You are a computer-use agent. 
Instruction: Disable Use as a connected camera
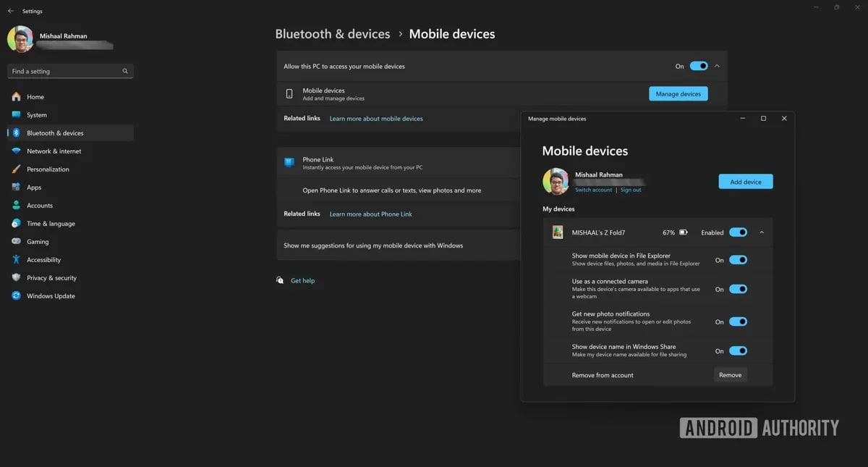click(x=738, y=289)
